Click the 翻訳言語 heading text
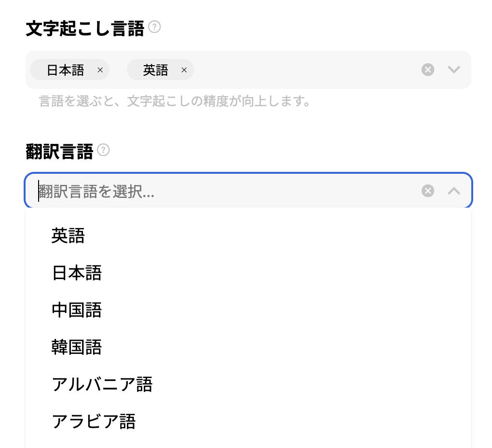492x448 pixels. (59, 152)
